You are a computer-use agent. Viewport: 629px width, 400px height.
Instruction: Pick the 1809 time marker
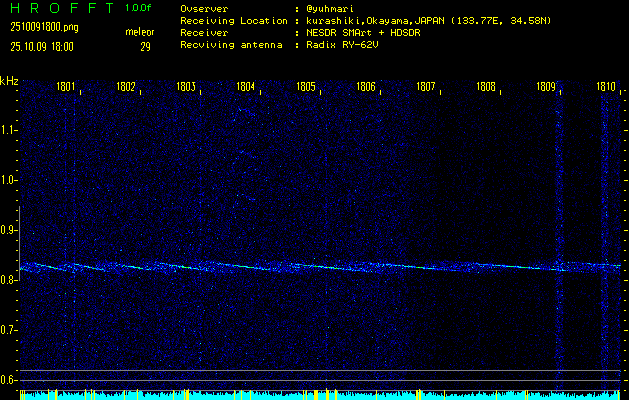click(x=546, y=88)
